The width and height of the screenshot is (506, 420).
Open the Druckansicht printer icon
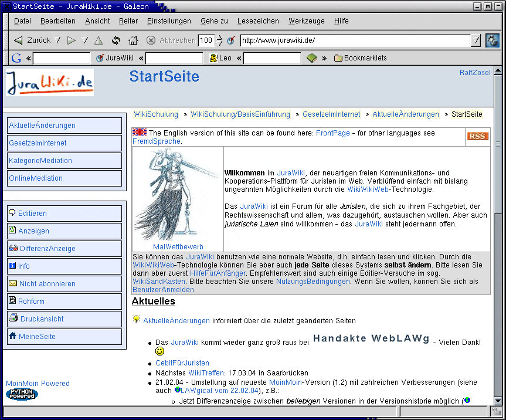[13, 319]
